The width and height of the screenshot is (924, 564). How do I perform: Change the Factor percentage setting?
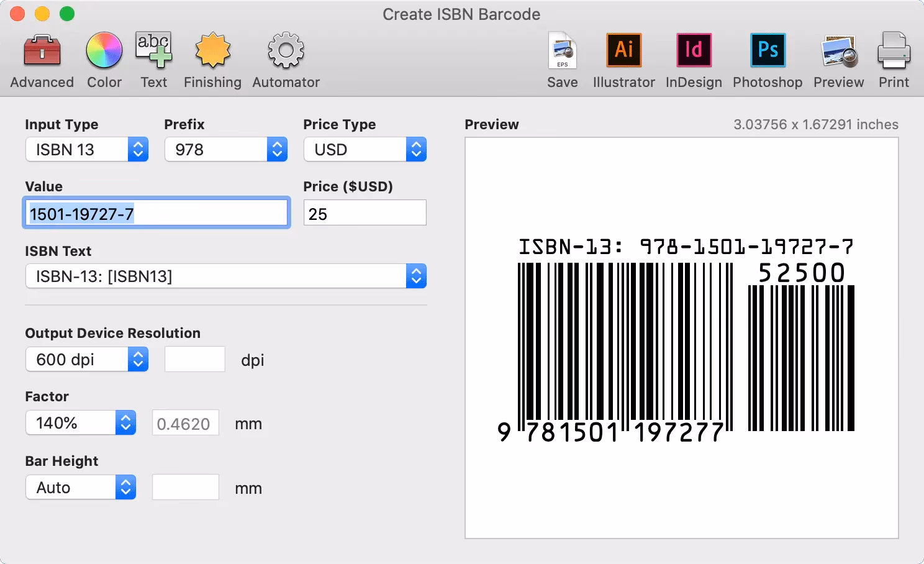[x=80, y=422]
